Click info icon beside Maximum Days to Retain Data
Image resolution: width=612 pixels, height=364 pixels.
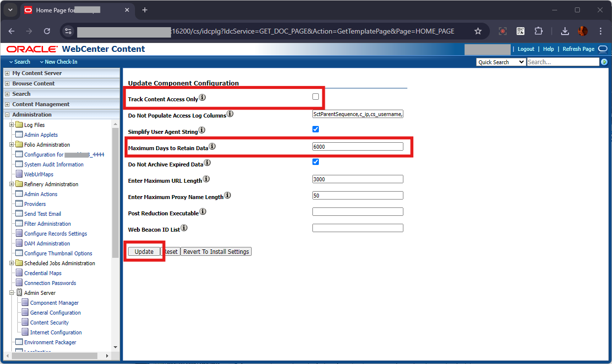(x=212, y=147)
